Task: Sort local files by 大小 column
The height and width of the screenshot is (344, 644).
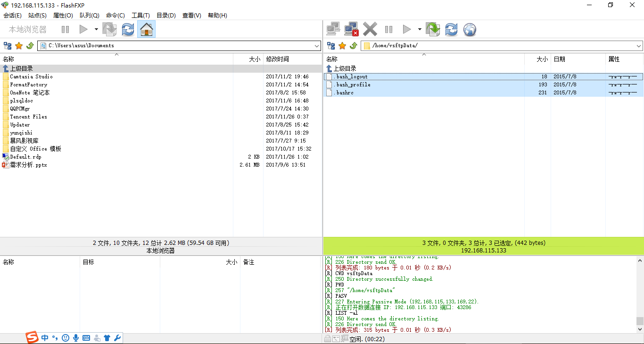Action: [248, 59]
